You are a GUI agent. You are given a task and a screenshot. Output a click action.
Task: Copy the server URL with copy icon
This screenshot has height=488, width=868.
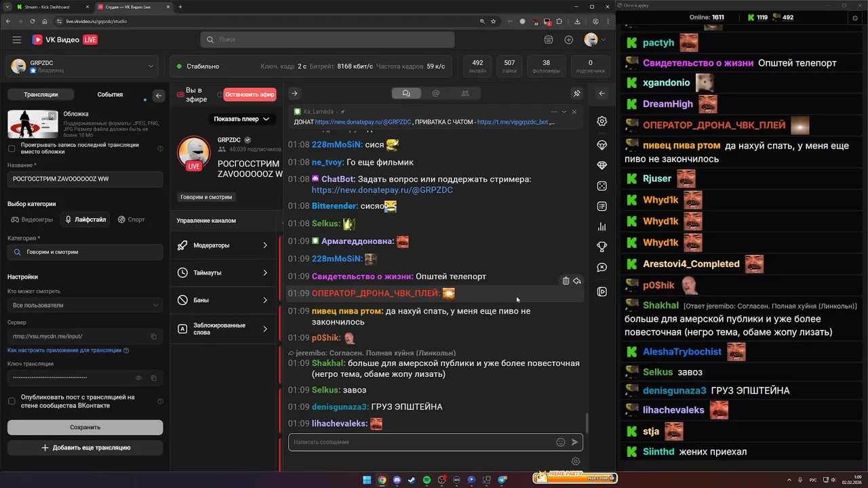click(154, 336)
